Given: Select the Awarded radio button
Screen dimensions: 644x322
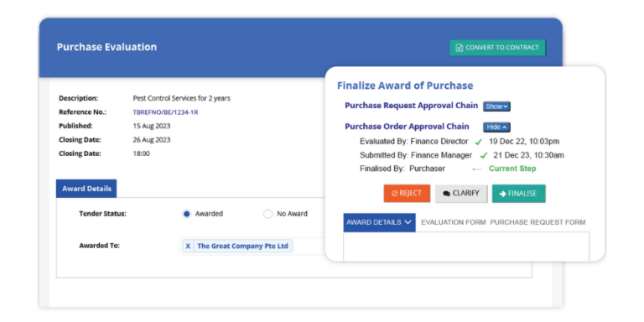Looking at the screenshot, I should coord(187,214).
